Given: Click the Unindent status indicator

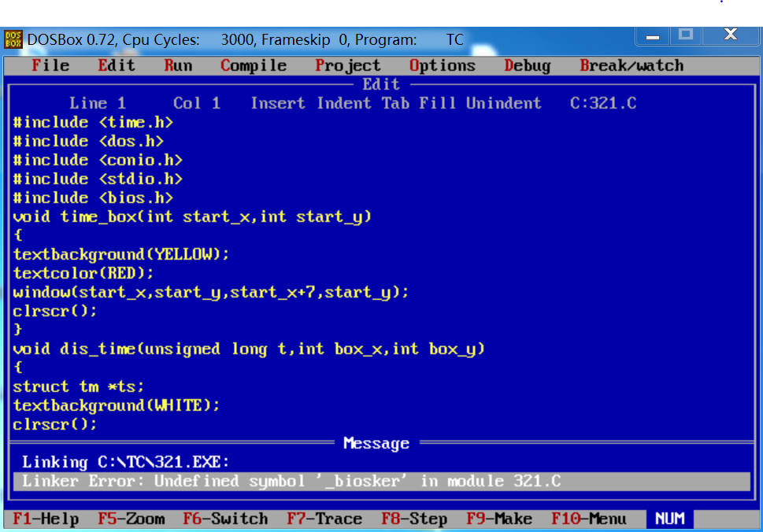Looking at the screenshot, I should [x=503, y=103].
